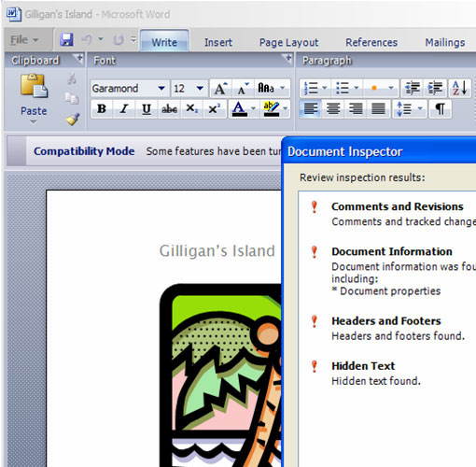476x467 pixels.
Task: Click the Word document icon in title bar
Action: tap(14, 14)
